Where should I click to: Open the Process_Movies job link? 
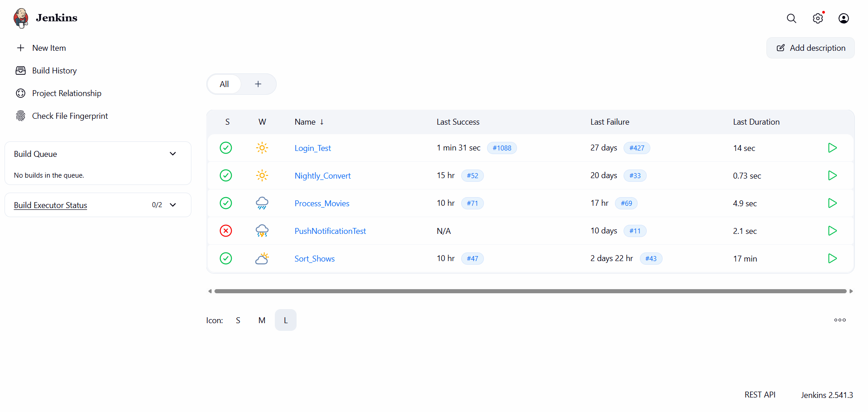[x=322, y=204]
